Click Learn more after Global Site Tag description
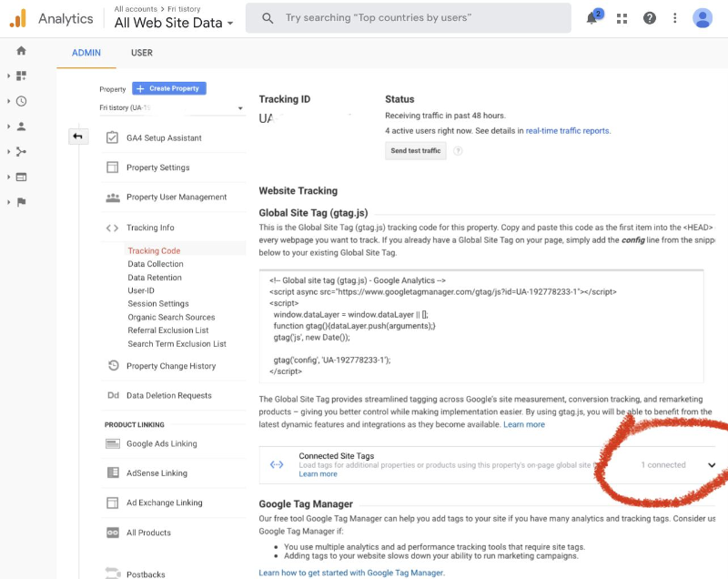Viewport: 728px width, 579px height. pos(524,424)
